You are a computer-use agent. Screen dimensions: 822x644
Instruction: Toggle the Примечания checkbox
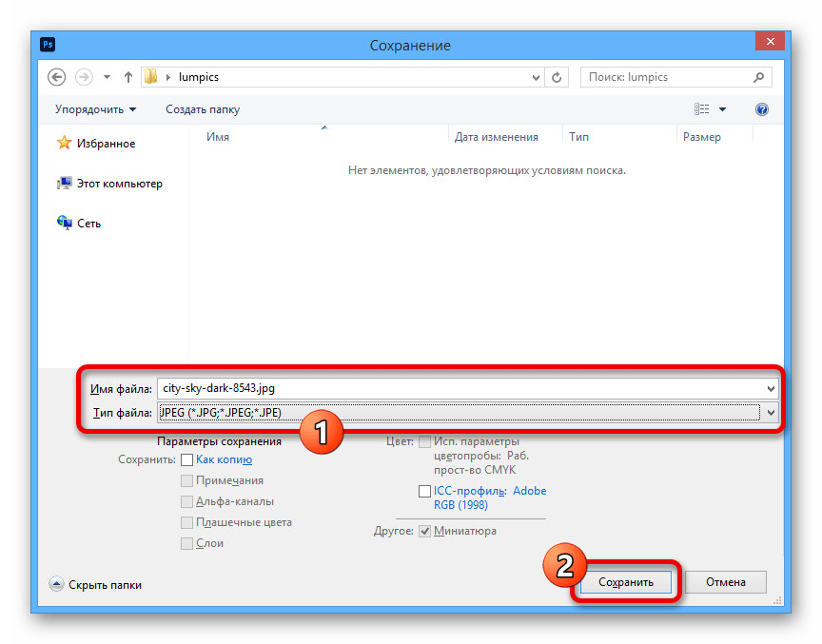point(186,481)
